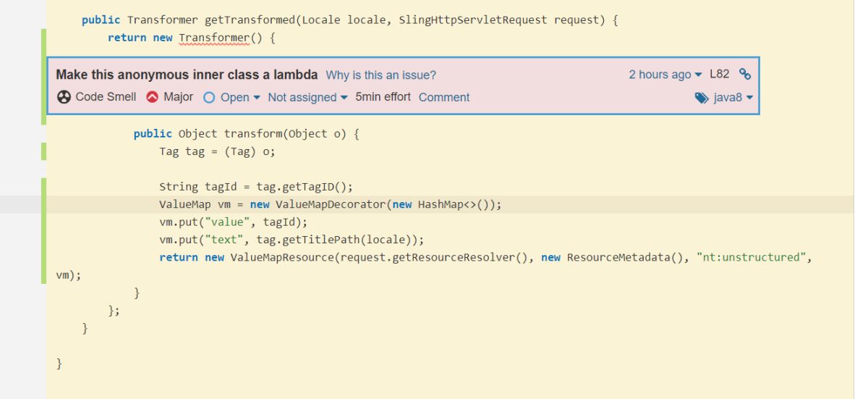Expand the 2 hours ago changelog
Screen dimensions: 868x399
tap(665, 74)
